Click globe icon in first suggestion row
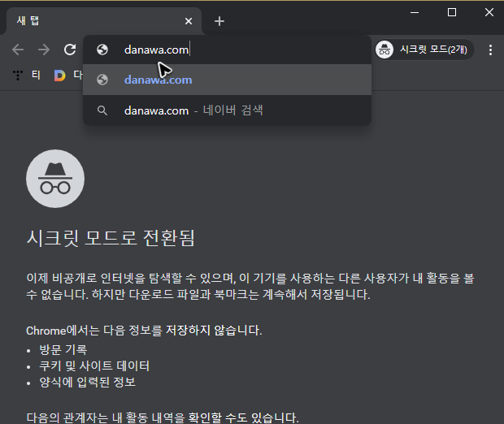Screen dimensions: 504x424 pos(102,80)
